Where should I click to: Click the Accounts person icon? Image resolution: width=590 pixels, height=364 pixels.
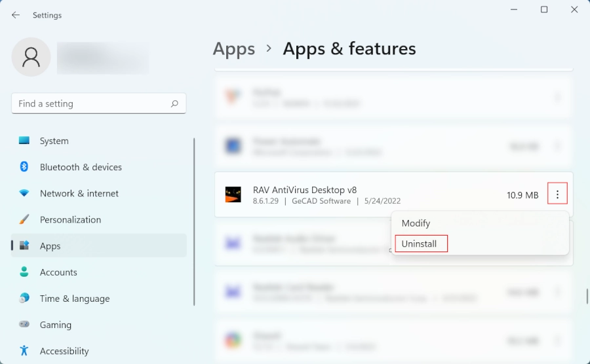coord(24,272)
